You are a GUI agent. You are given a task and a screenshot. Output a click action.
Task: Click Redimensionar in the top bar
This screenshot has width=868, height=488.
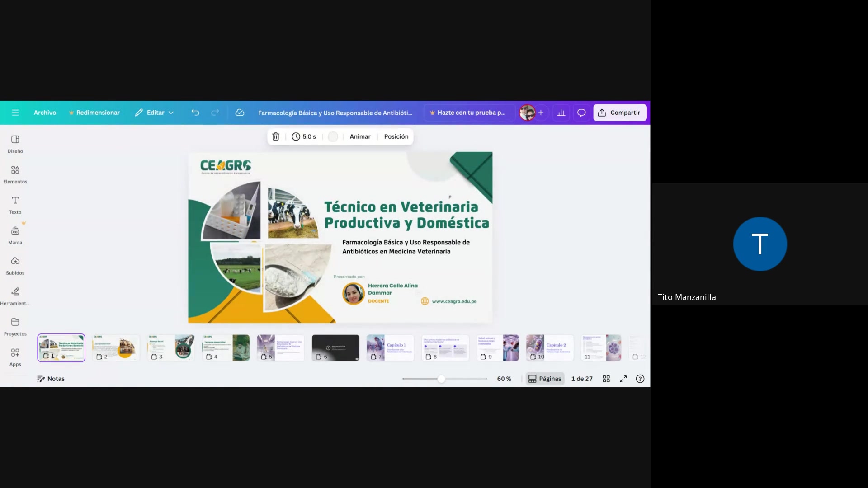[94, 113]
